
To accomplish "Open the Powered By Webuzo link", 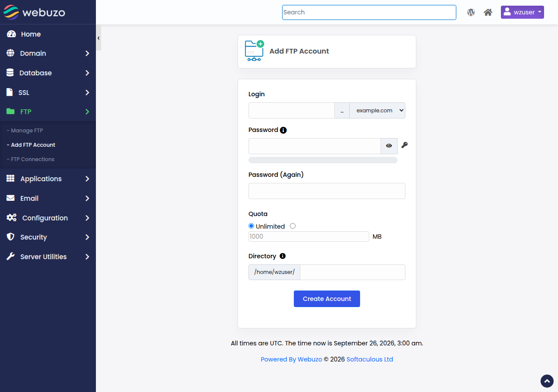I will (291, 359).
